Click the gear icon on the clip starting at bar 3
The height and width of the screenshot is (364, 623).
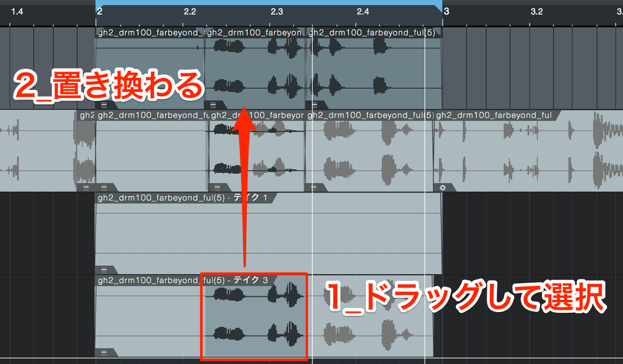(442, 187)
